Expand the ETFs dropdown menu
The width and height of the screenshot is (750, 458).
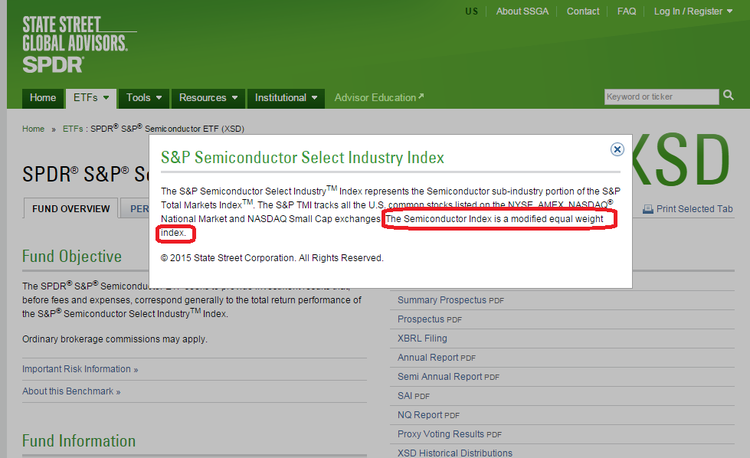pos(91,98)
